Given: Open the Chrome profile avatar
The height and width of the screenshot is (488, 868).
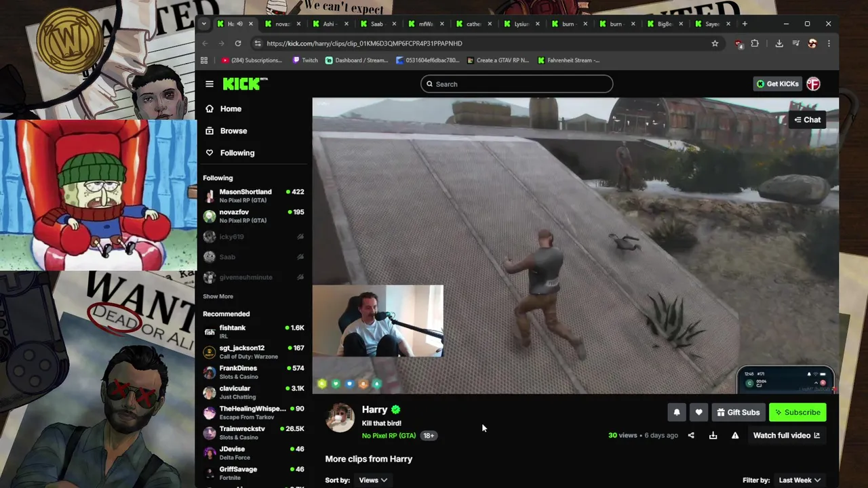Looking at the screenshot, I should pos(812,43).
